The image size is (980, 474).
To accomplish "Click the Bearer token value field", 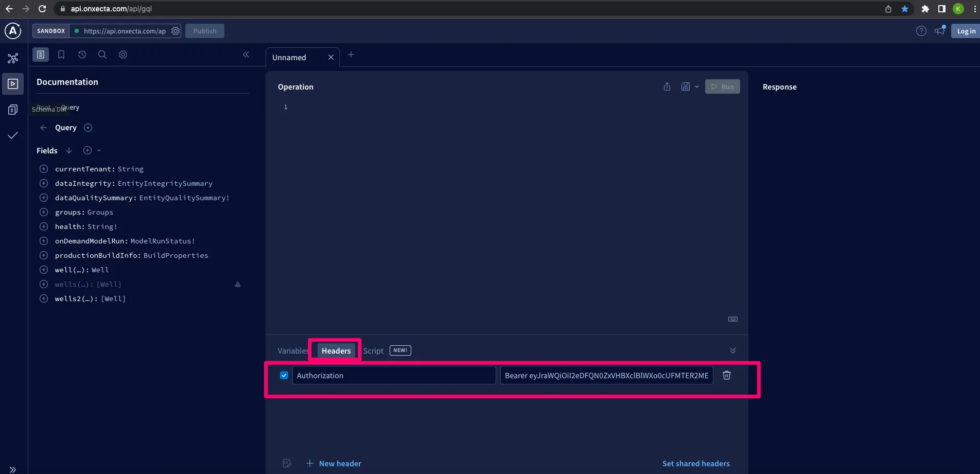I will [607, 375].
